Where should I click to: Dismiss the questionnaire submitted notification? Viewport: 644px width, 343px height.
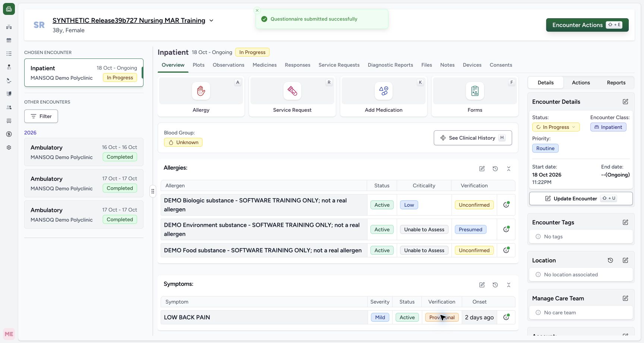tap(257, 10)
